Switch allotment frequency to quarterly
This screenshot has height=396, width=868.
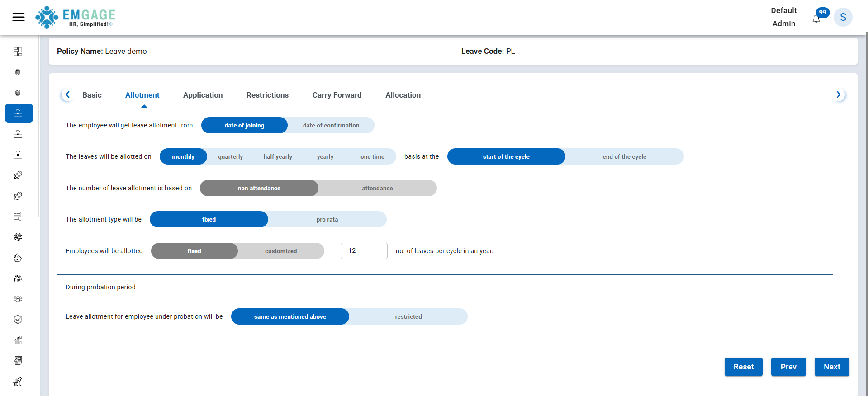230,157
